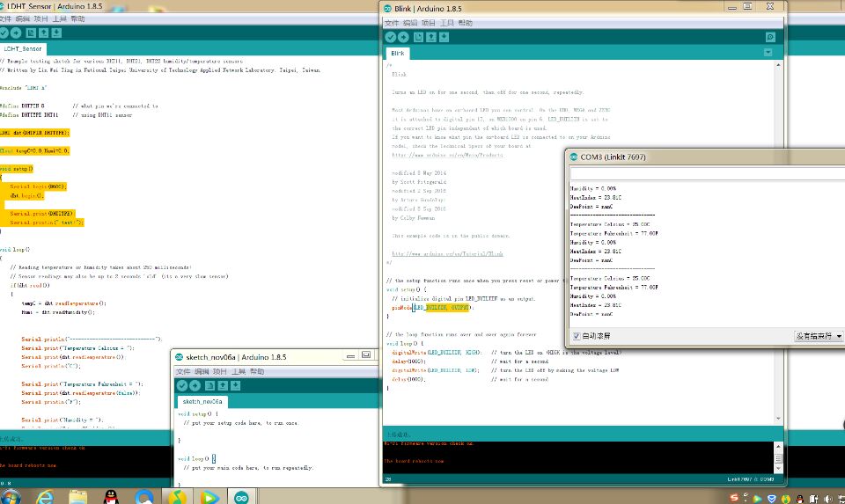
Task: Click 'void loop()' line in LDHT Sensor code
Action: (x=15, y=249)
